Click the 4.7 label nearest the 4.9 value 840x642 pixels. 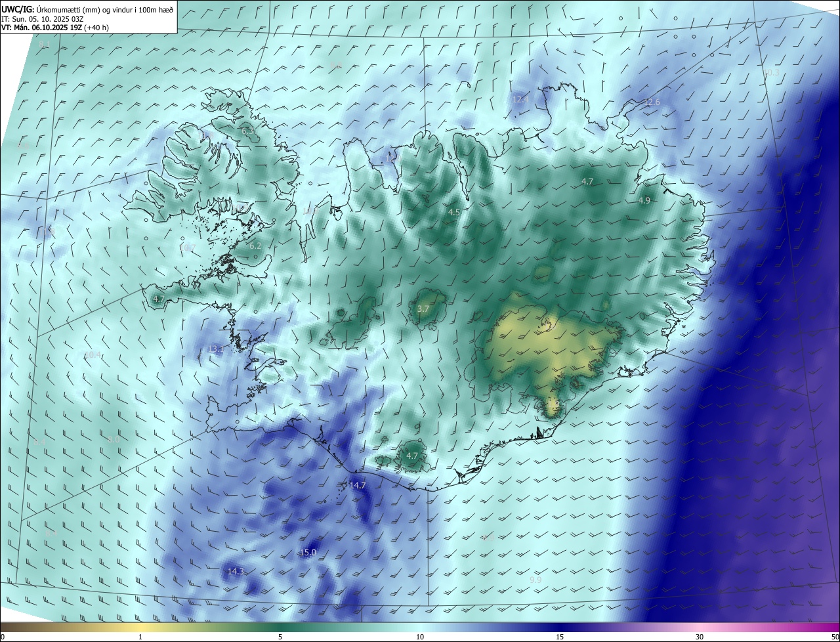(x=587, y=181)
